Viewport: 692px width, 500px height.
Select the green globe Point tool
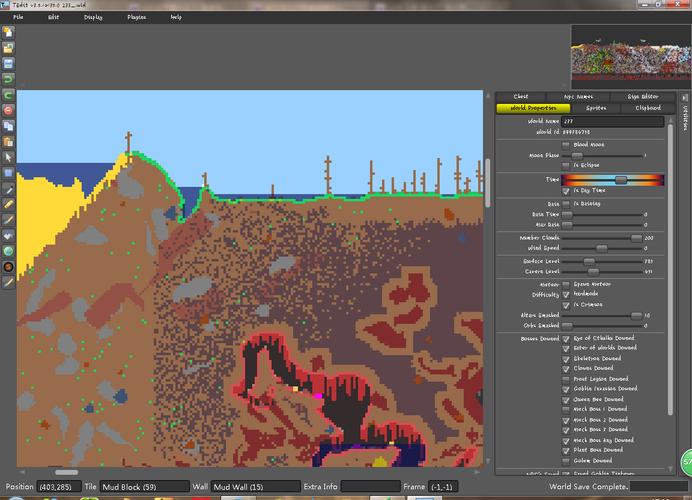(8, 251)
